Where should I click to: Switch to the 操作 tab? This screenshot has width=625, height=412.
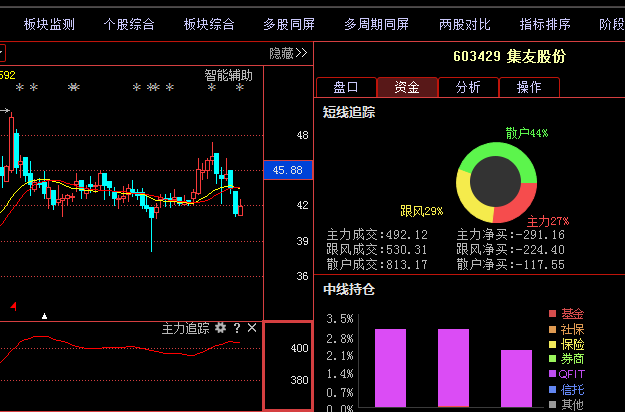pyautogui.click(x=529, y=87)
